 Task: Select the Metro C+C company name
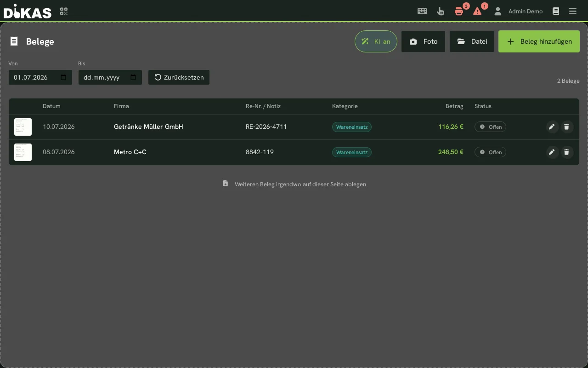pos(130,152)
